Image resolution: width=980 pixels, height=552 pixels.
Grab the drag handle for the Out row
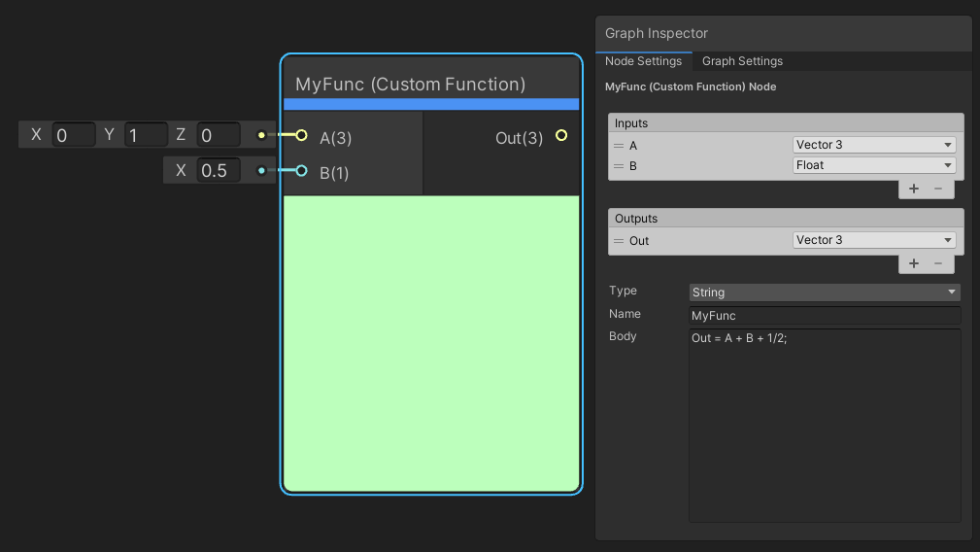coord(619,240)
